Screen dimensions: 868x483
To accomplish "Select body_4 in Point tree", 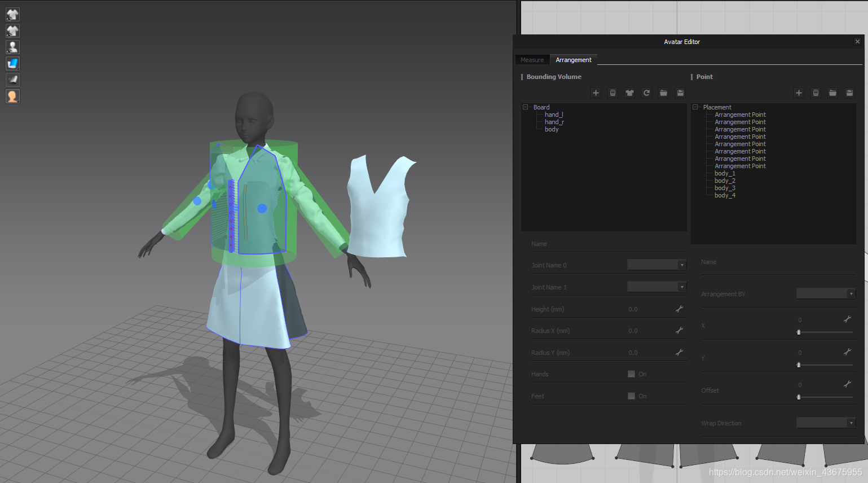I will coord(725,195).
